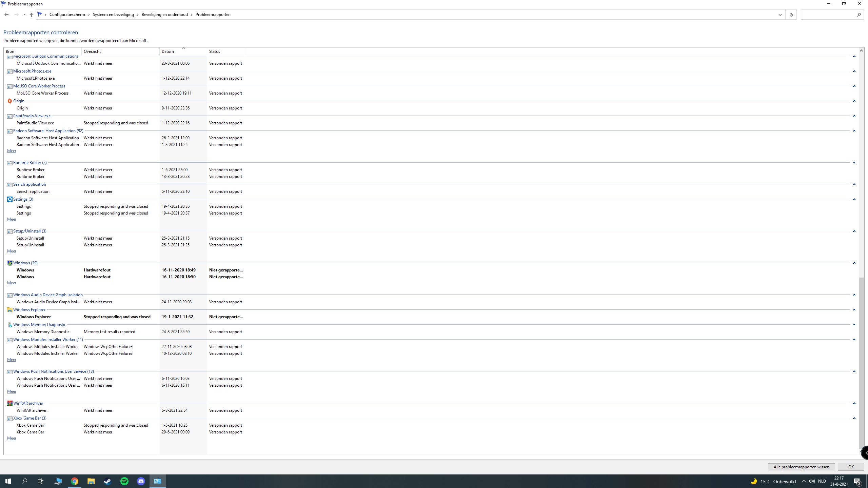
Task: Open File Explorer from the taskbar
Action: pos(91,481)
